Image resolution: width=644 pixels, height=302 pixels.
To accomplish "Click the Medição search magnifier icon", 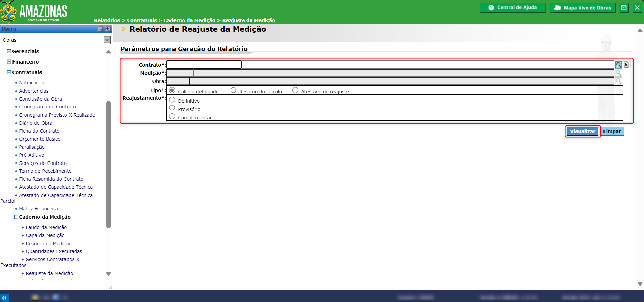I will pyautogui.click(x=618, y=73).
